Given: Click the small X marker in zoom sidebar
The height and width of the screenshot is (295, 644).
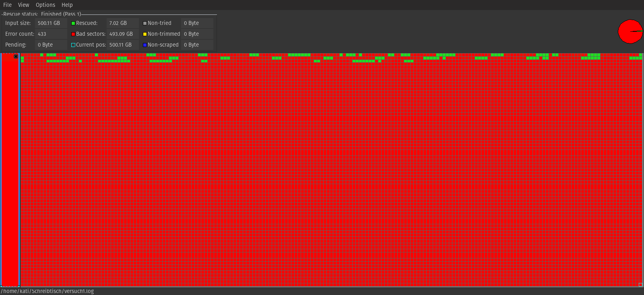Looking at the screenshot, I should point(16,57).
